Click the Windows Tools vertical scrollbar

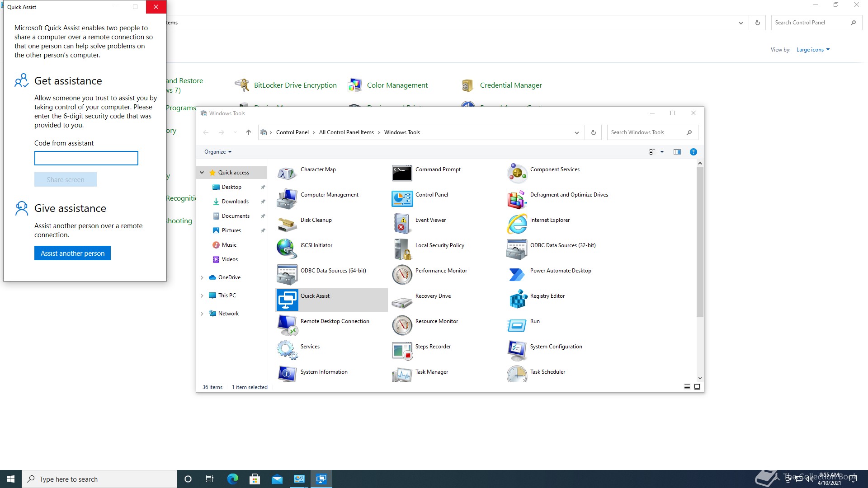click(x=700, y=242)
